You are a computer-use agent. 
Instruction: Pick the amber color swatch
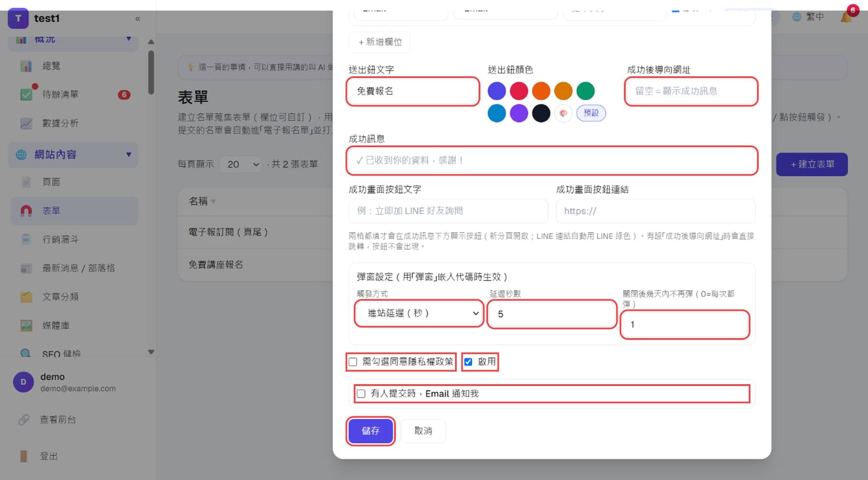coord(563,91)
